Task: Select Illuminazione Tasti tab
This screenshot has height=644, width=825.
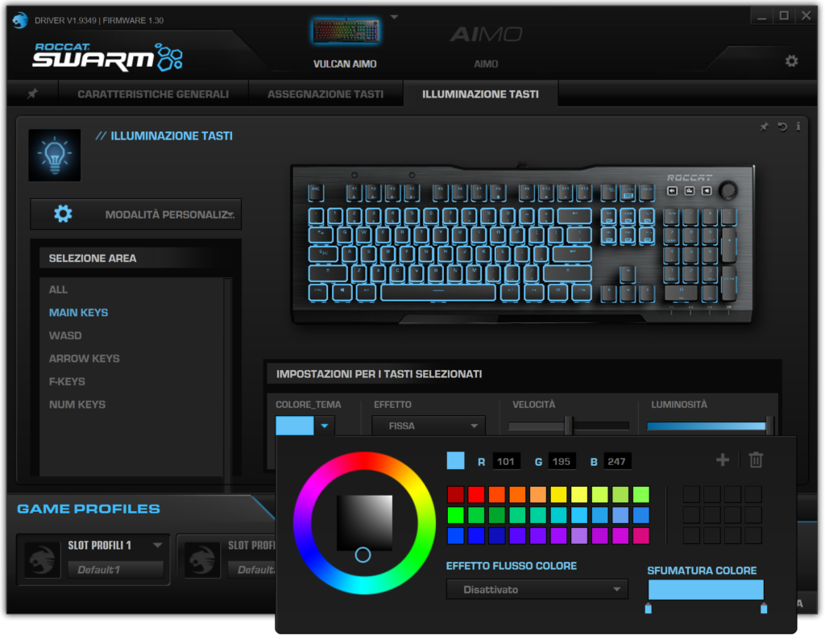Action: click(480, 94)
